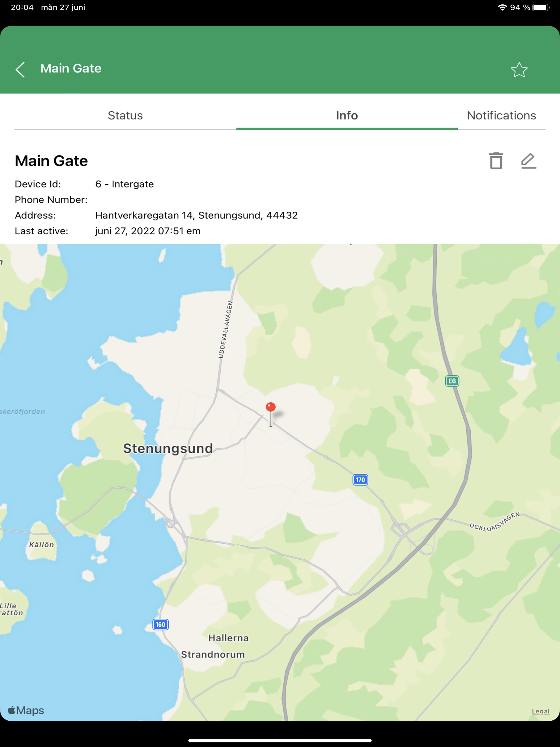Tap the Källön island label
Screen dimensions: 560x747
coord(41,544)
